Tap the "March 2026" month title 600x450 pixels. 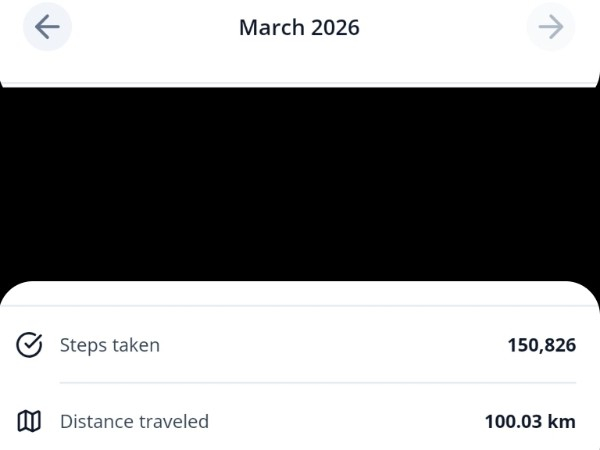point(299,27)
